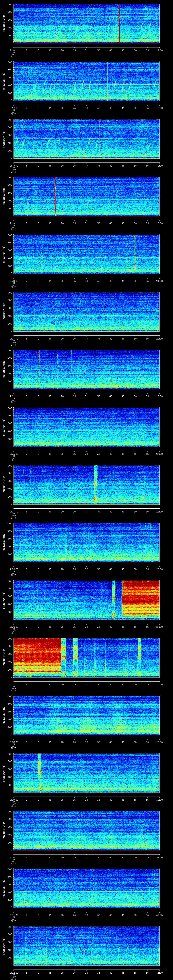Click the 30:00 end time label

point(159,800)
